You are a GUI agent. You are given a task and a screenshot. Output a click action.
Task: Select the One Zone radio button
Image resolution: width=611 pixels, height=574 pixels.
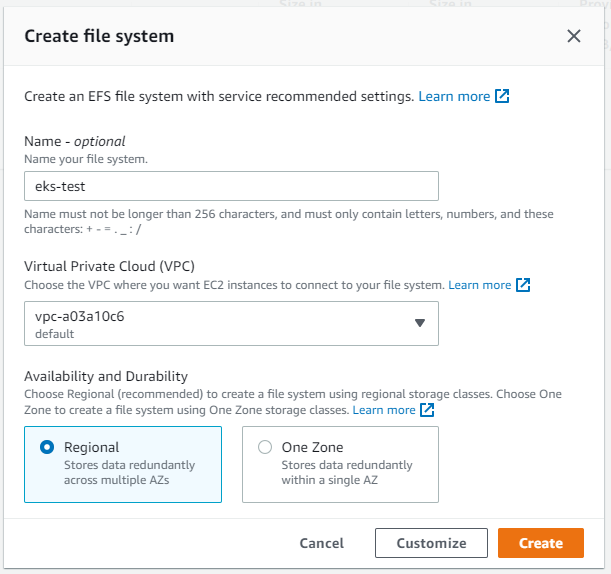[265, 447]
